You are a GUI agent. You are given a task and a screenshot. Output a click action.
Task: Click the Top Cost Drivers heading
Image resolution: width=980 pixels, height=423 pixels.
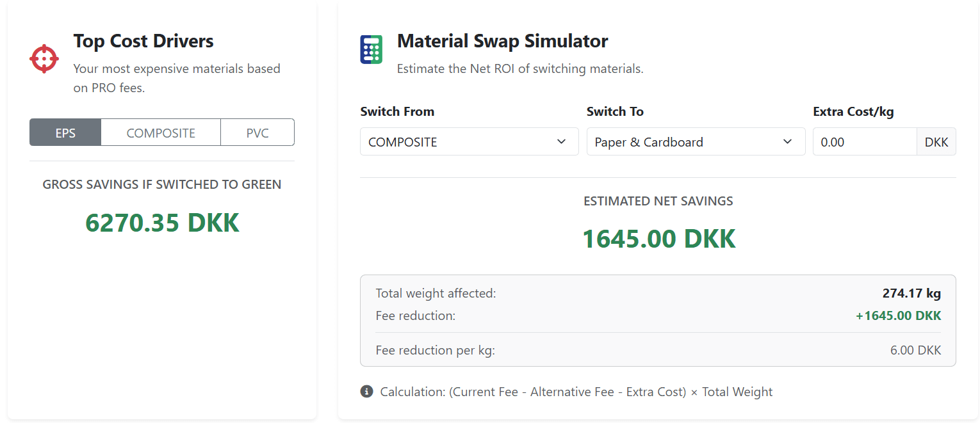tap(143, 41)
